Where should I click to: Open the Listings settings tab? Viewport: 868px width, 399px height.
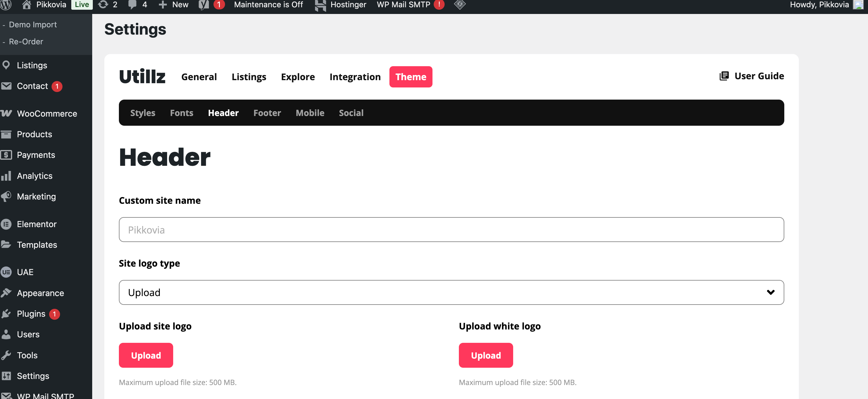click(249, 77)
